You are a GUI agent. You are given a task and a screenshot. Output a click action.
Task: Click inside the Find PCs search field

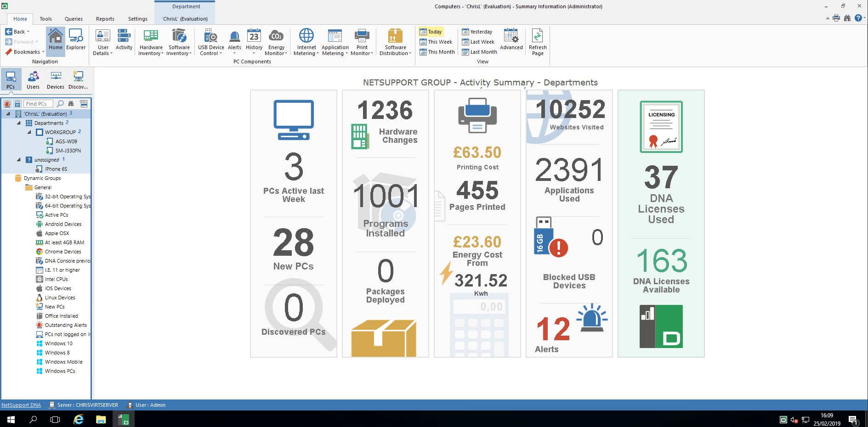pyautogui.click(x=39, y=103)
